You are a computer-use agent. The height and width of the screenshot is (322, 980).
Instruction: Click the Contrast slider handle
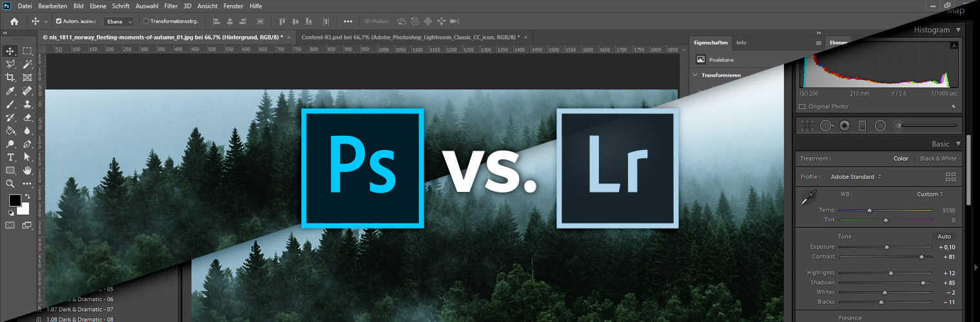pos(921,257)
